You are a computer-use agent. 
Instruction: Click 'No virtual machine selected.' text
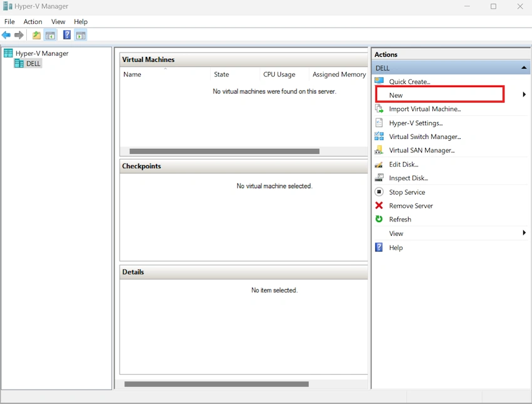pyautogui.click(x=275, y=186)
